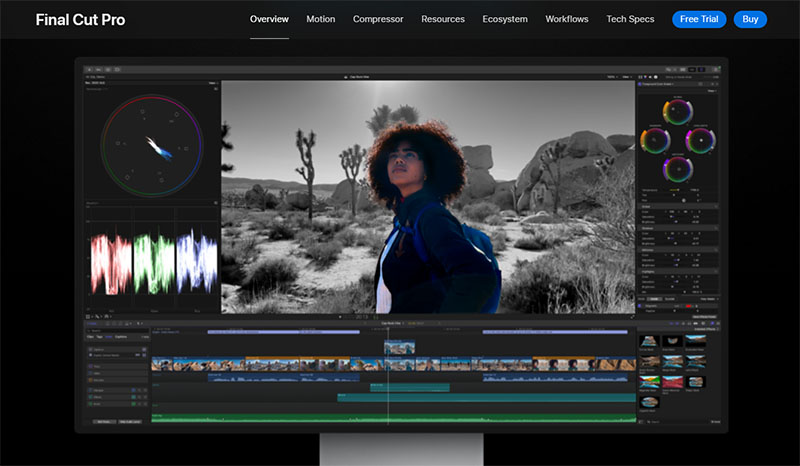The width and height of the screenshot is (800, 466).
Task: Select the right purple title bar in the timeline
Action: click(555, 332)
